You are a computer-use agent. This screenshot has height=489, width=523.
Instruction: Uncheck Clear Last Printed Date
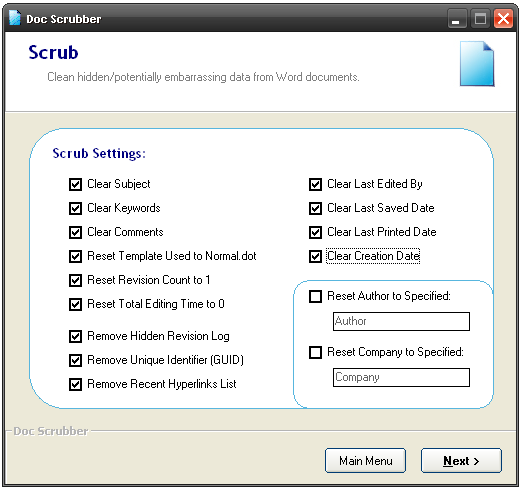315,232
